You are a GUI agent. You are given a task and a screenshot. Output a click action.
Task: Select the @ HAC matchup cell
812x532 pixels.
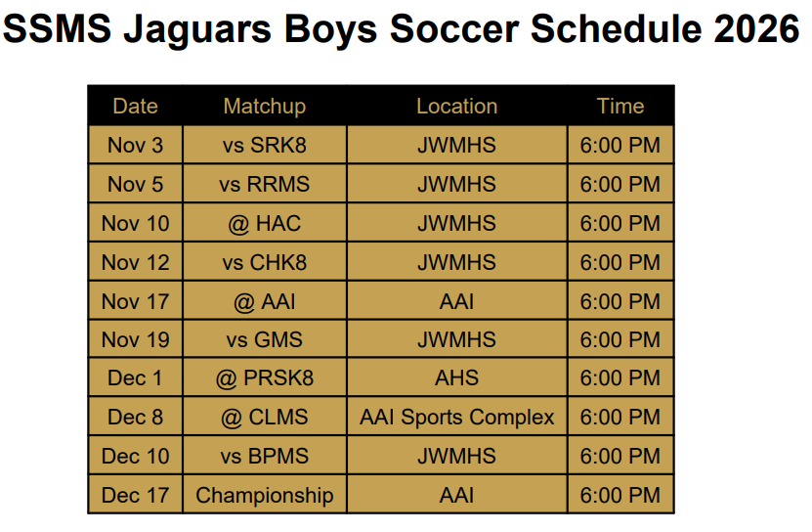point(265,223)
